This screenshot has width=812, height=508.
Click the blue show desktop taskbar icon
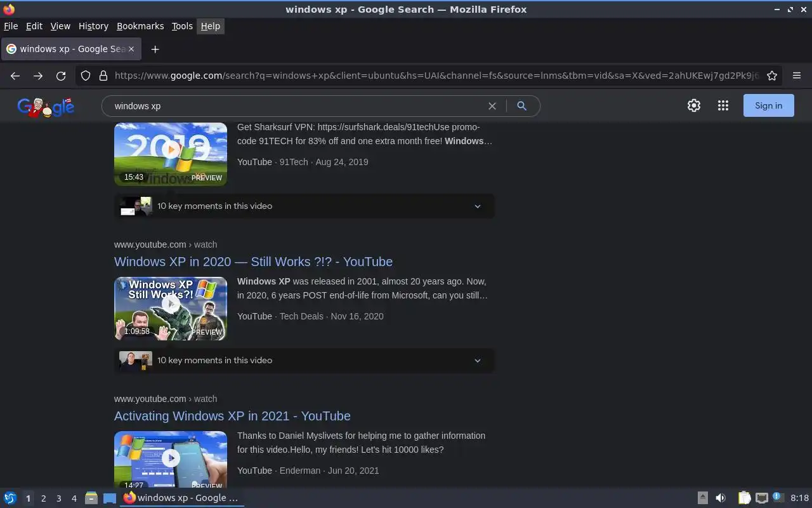click(x=110, y=498)
